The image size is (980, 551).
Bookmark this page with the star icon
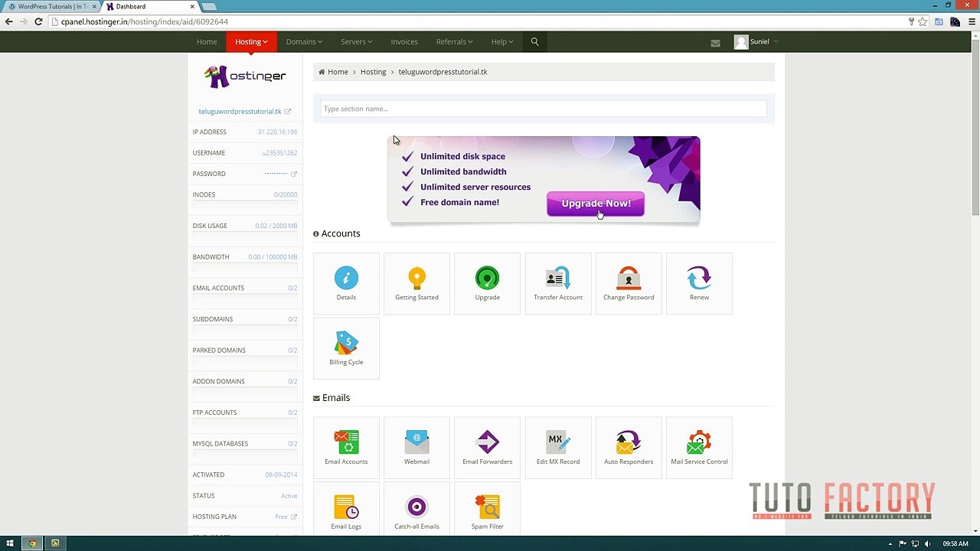(923, 21)
